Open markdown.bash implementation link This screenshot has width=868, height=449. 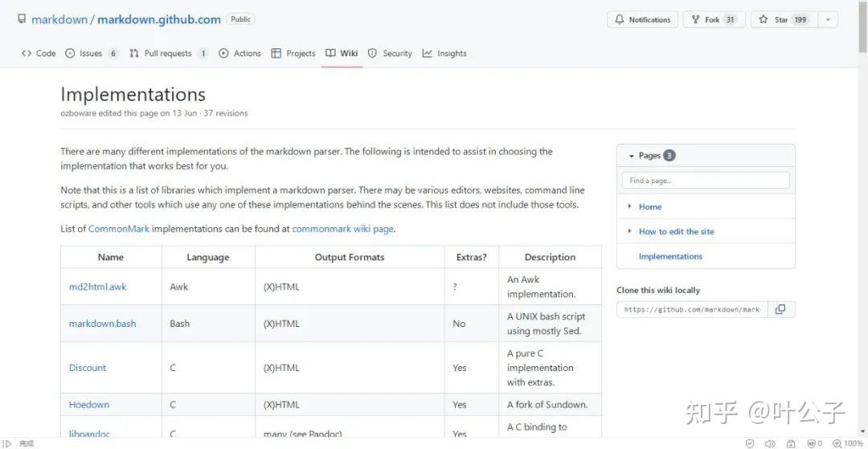point(102,324)
